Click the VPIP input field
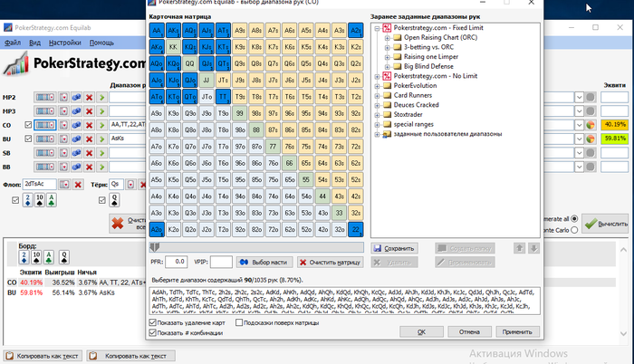 [x=221, y=262]
